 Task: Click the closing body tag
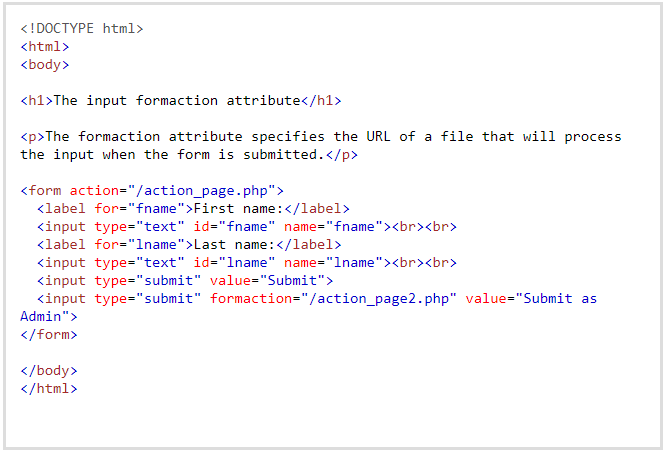coord(49,371)
